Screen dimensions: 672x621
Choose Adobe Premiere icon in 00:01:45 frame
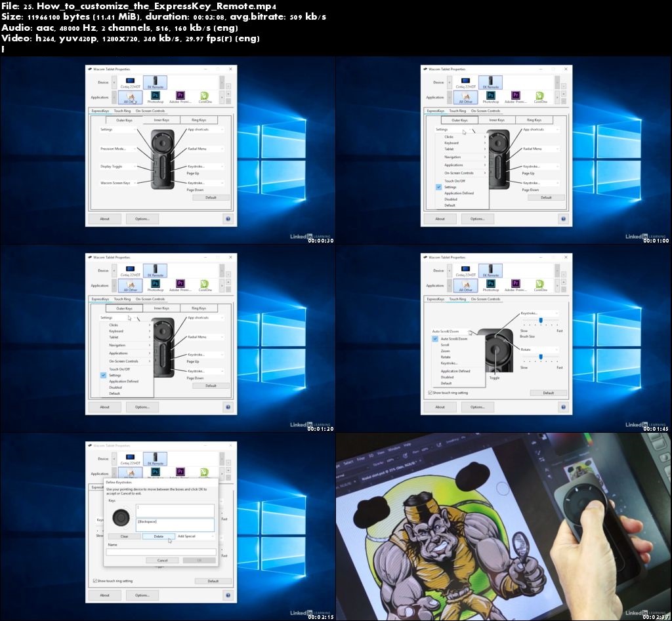tap(516, 286)
